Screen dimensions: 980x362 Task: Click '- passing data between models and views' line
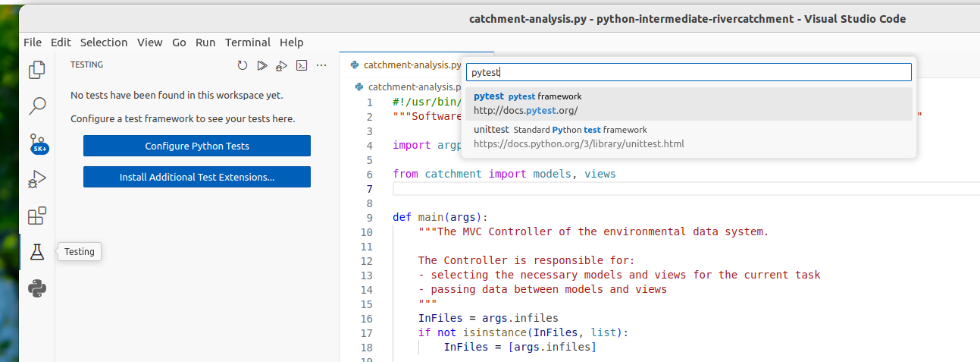(543, 290)
